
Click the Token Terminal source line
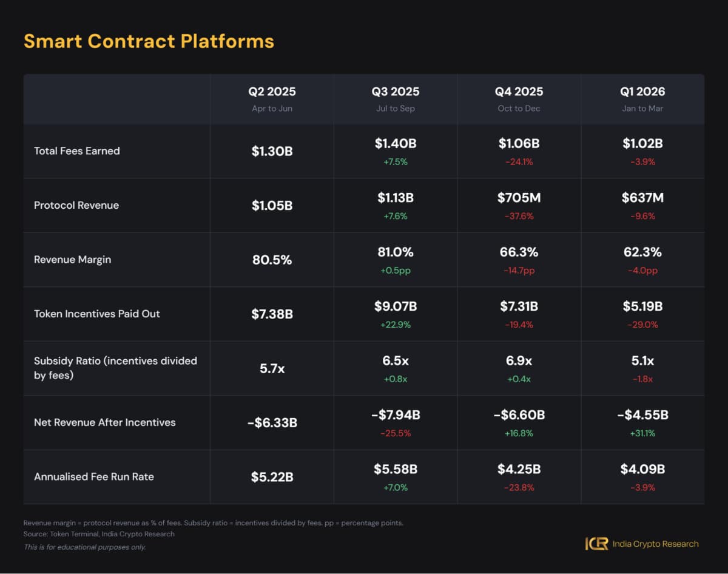[99, 534]
